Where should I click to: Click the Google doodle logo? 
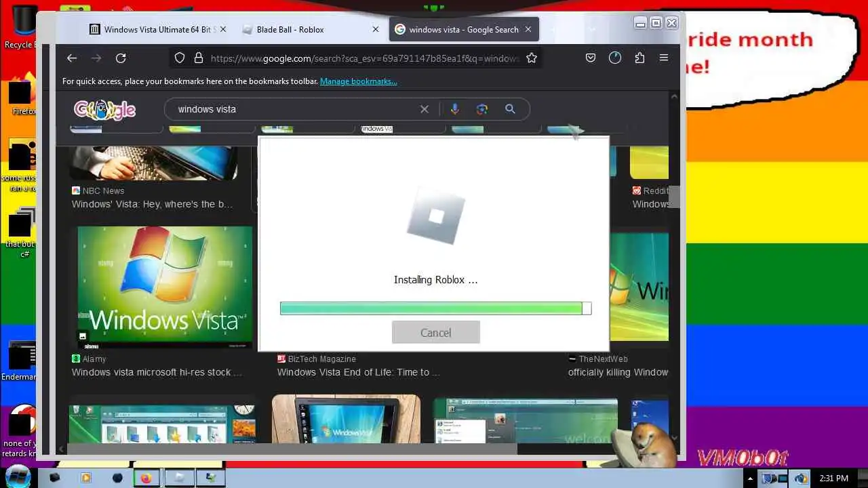point(104,109)
